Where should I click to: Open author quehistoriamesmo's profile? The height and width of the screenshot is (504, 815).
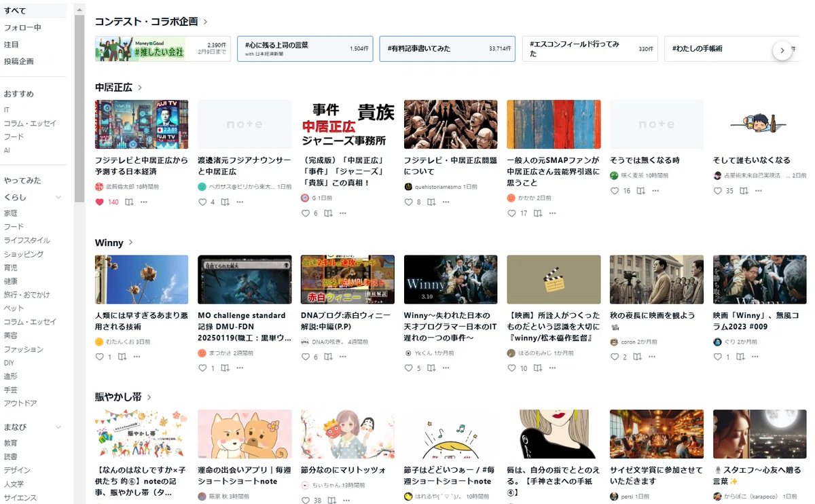click(437, 186)
